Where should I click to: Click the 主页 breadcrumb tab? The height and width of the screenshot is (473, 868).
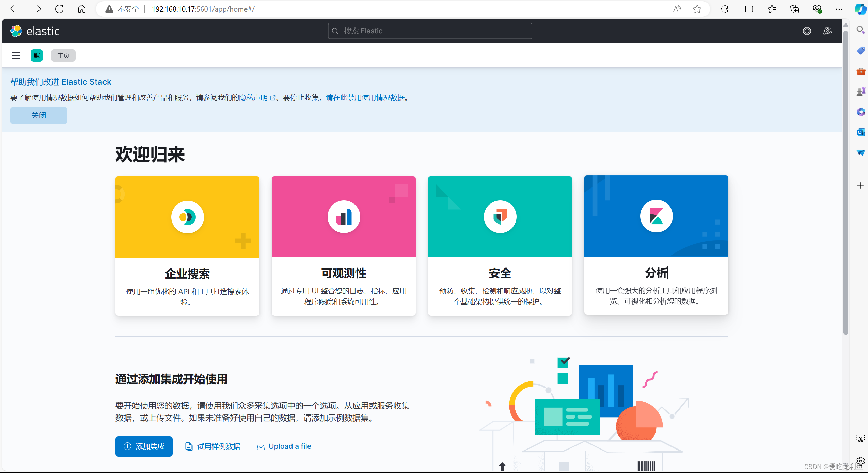[x=63, y=55]
